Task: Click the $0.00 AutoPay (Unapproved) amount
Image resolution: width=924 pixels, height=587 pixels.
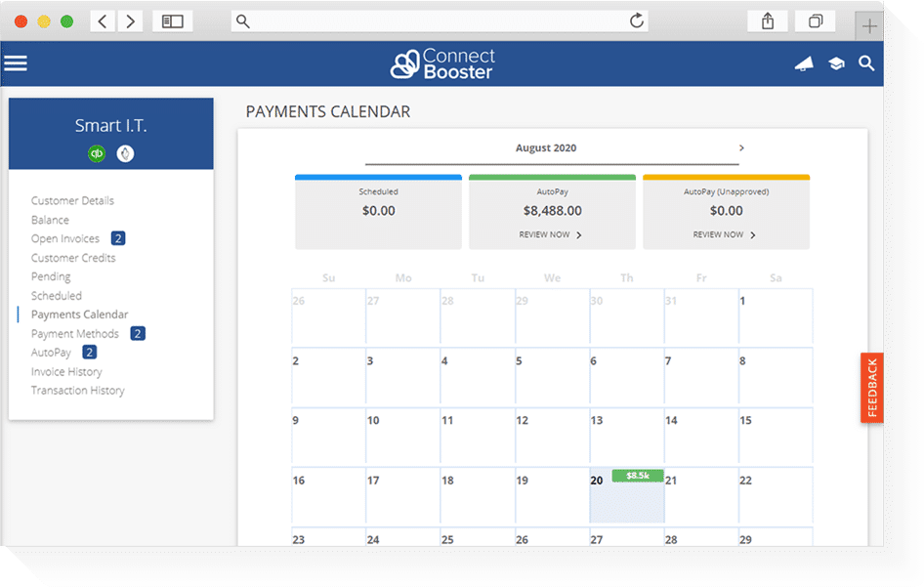Action: [726, 211]
